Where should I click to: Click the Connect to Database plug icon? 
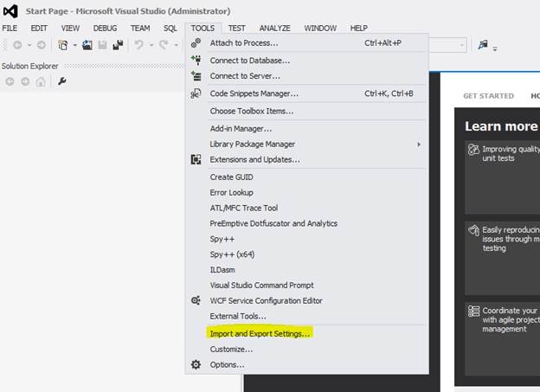click(x=196, y=61)
